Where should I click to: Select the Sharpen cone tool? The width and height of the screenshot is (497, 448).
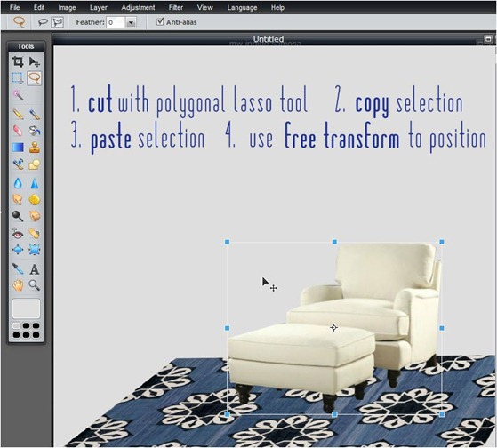[x=35, y=183]
